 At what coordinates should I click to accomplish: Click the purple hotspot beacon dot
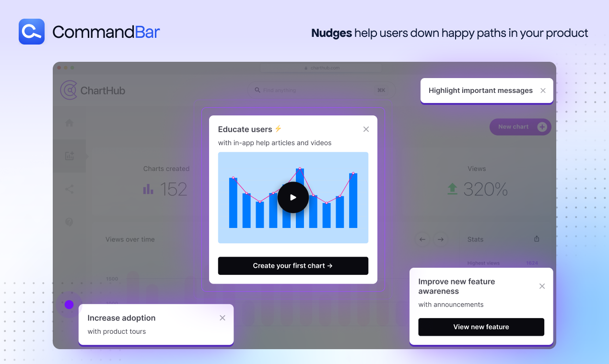(x=69, y=305)
